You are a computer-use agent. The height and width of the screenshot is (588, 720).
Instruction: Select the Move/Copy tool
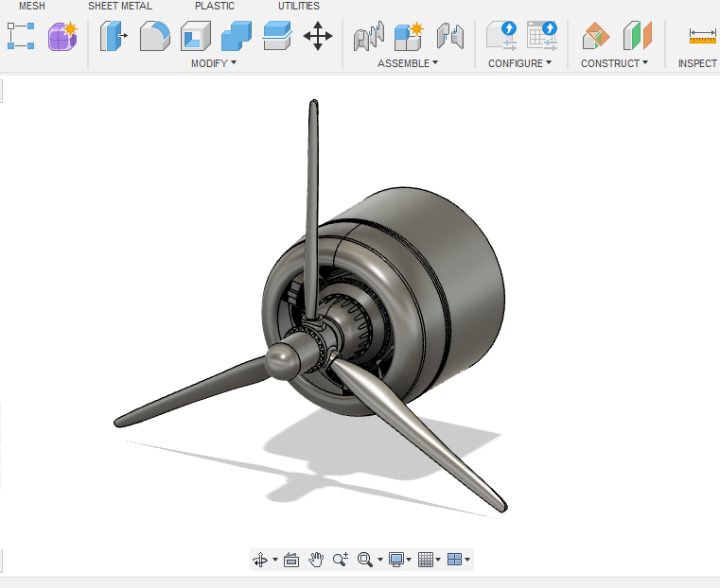click(318, 36)
